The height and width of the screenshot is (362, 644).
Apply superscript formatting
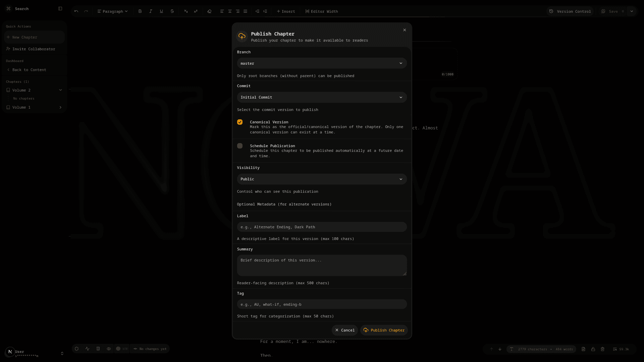tap(196, 11)
